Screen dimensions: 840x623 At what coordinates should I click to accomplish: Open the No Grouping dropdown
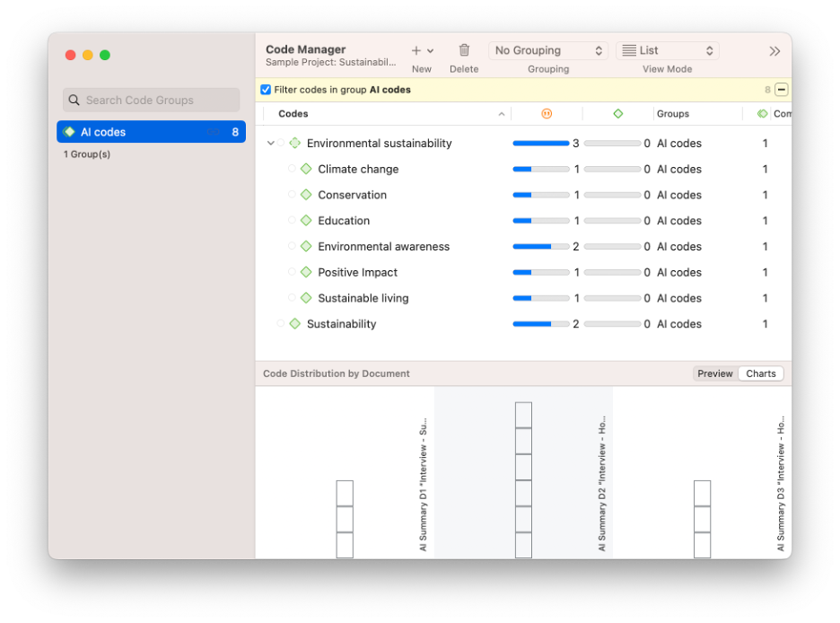tap(548, 51)
